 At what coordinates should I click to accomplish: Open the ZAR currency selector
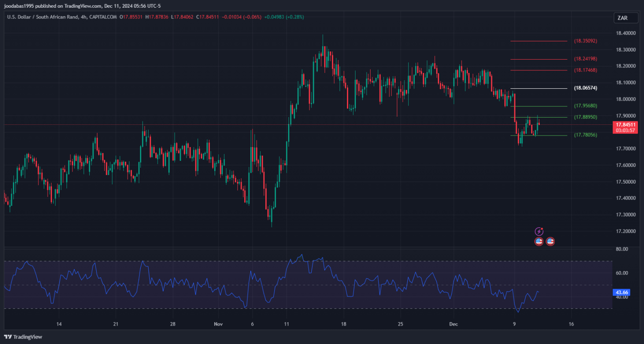(622, 18)
